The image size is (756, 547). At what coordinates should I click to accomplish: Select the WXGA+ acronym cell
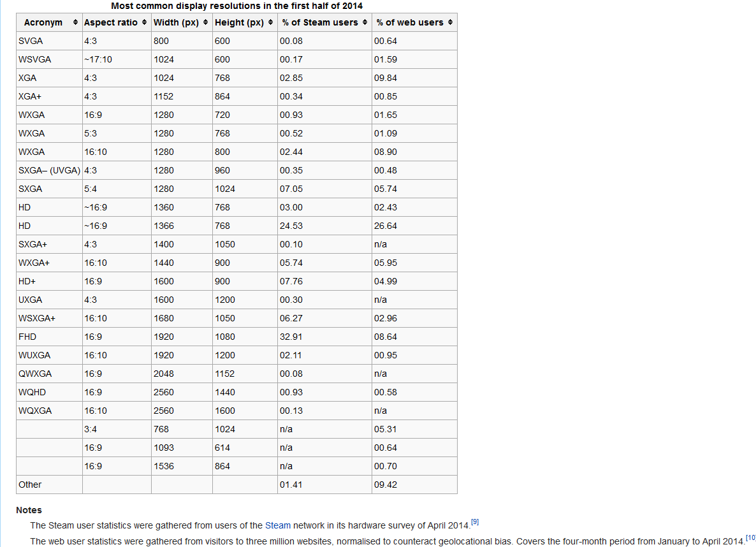[49, 263]
